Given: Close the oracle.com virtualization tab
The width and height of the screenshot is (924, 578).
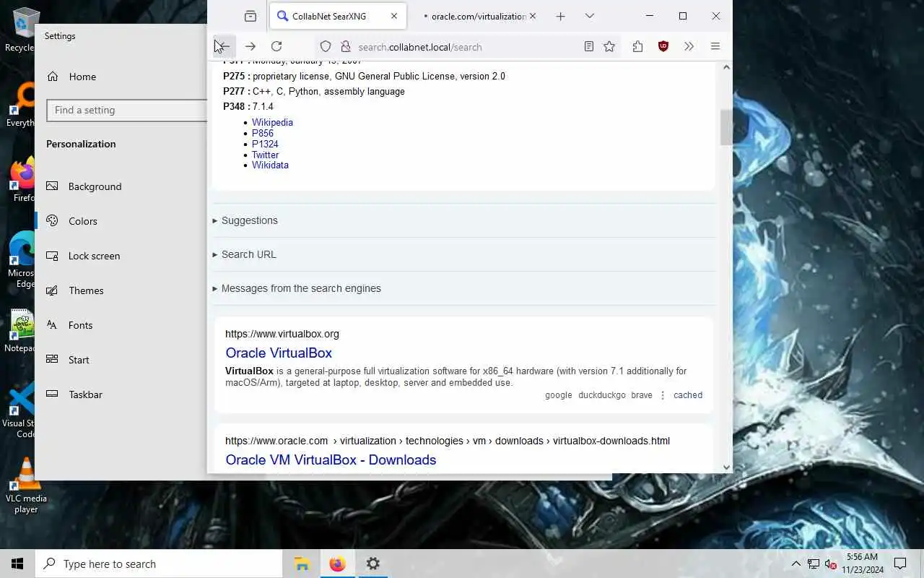Looking at the screenshot, I should [533, 16].
